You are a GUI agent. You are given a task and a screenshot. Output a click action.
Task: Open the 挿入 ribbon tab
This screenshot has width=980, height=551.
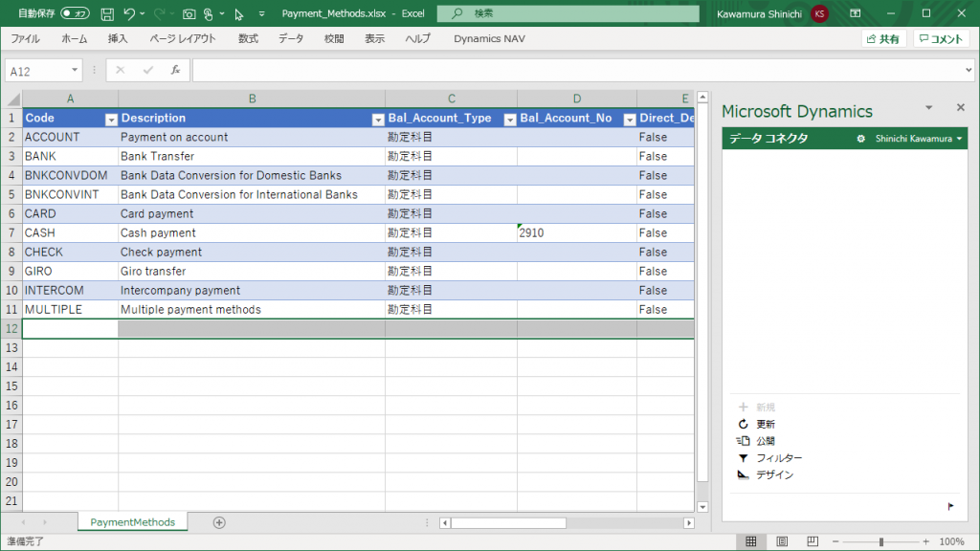[118, 38]
